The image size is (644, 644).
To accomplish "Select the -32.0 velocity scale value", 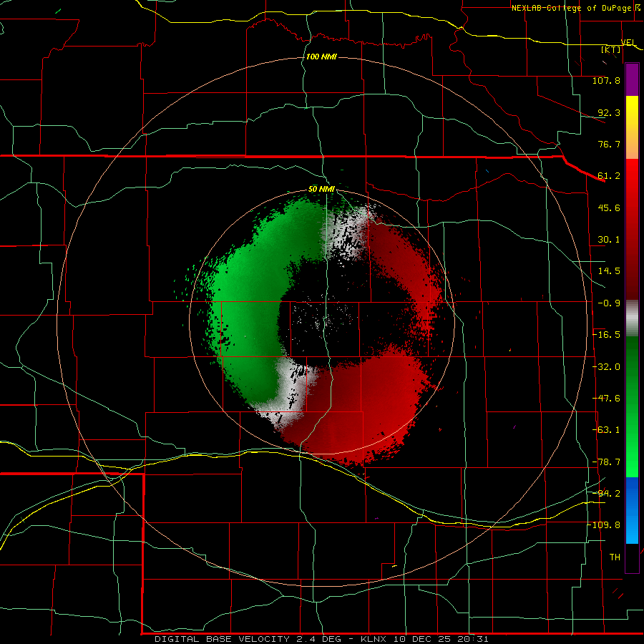I will (x=606, y=367).
